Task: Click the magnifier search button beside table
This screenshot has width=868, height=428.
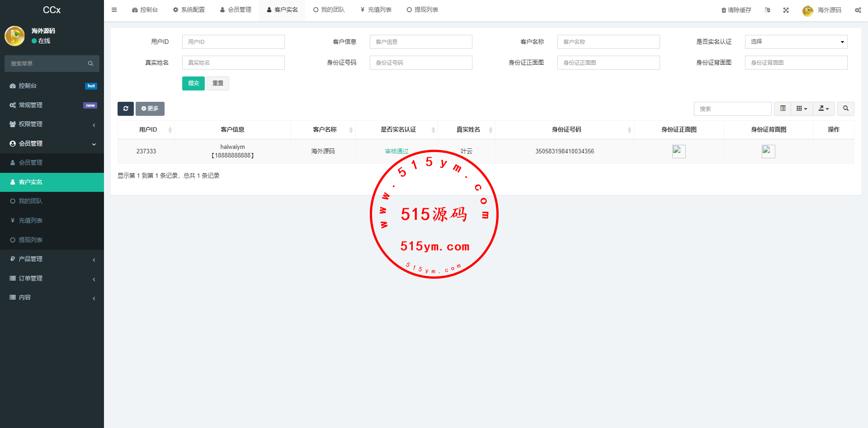Action: click(x=845, y=109)
